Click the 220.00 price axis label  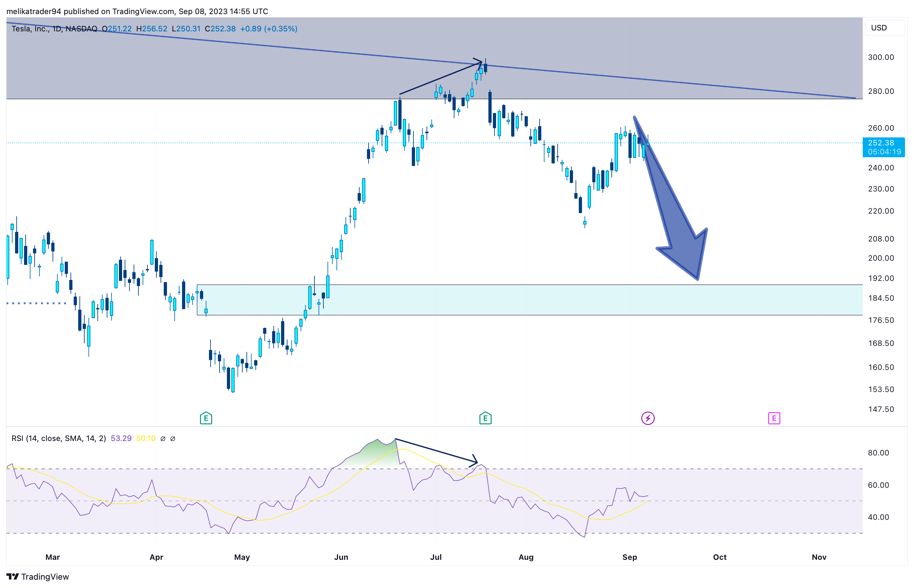881,211
